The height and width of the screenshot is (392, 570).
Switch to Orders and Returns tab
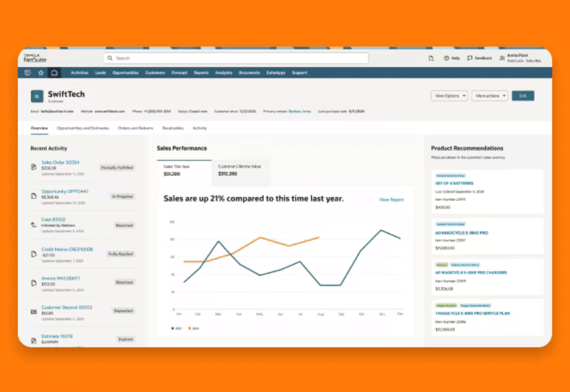pyautogui.click(x=136, y=128)
